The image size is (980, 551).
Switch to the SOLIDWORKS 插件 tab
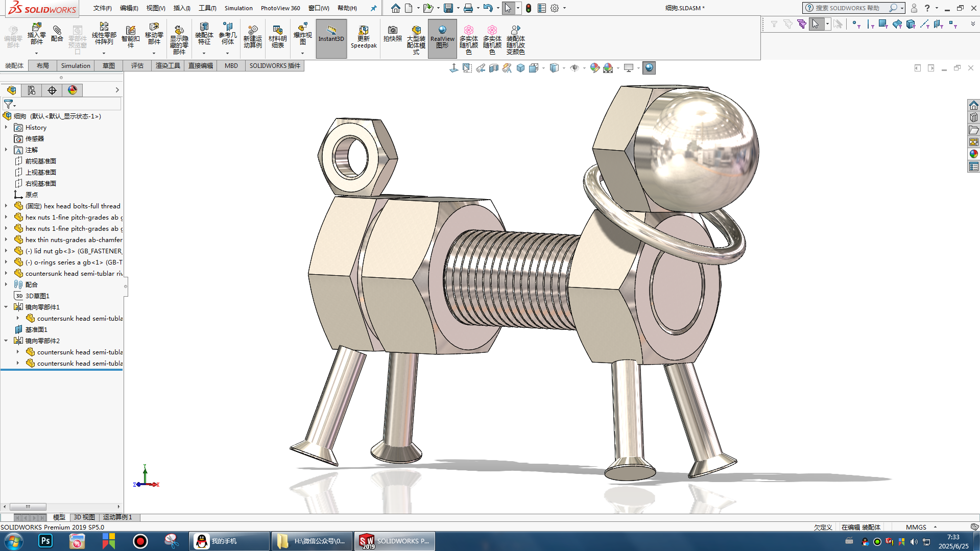275,65
